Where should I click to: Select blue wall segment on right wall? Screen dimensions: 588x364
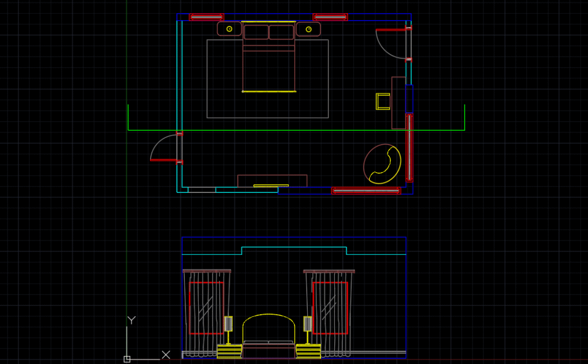409,99
